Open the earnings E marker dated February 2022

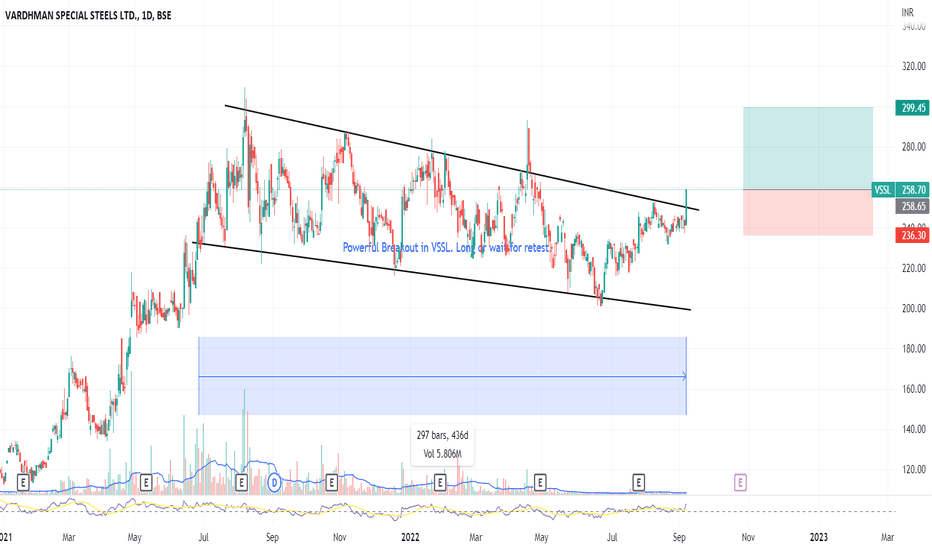coord(440,482)
